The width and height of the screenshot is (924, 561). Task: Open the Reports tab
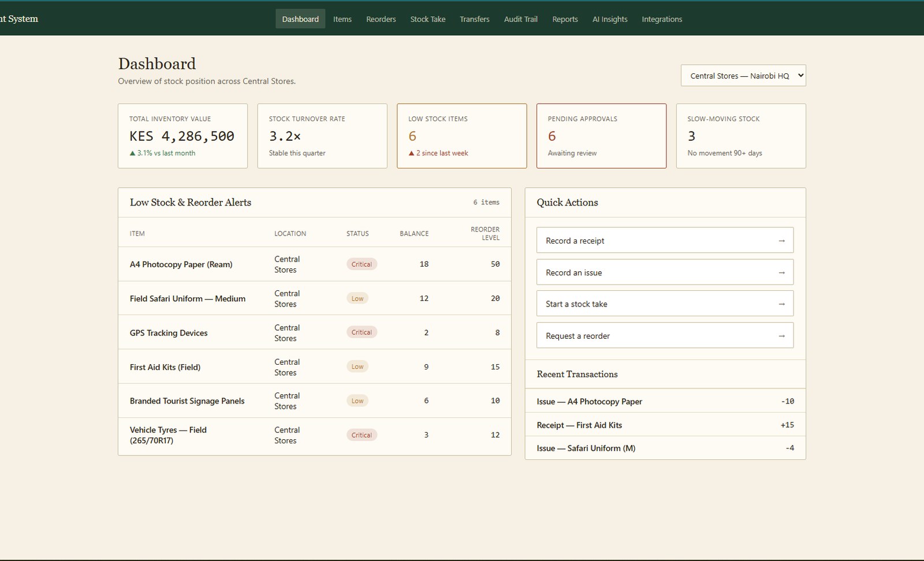click(x=565, y=19)
